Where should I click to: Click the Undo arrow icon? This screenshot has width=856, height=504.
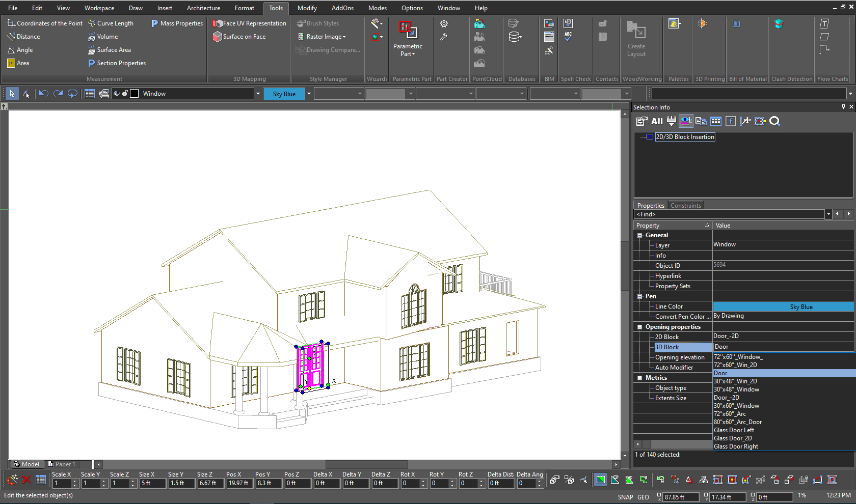[x=44, y=94]
